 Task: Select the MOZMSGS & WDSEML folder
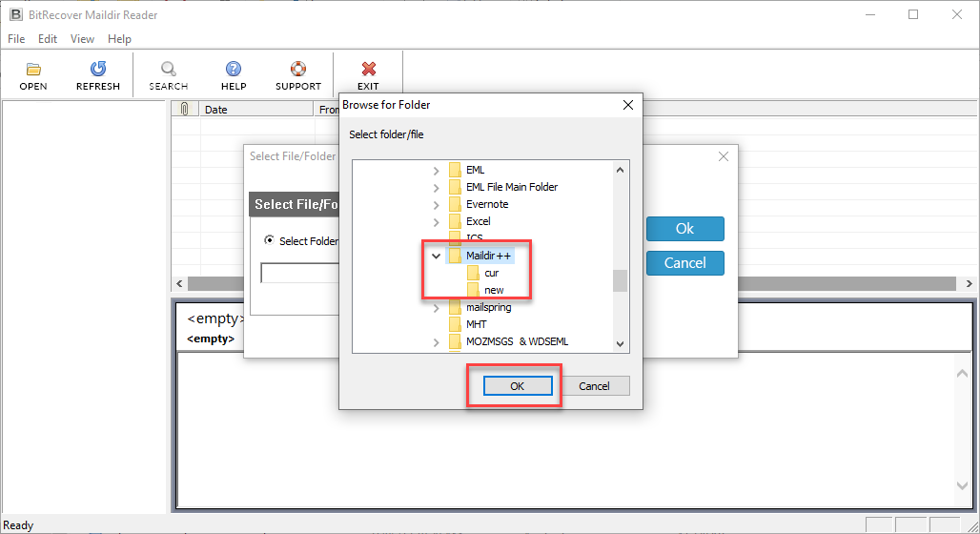pyautogui.click(x=518, y=341)
